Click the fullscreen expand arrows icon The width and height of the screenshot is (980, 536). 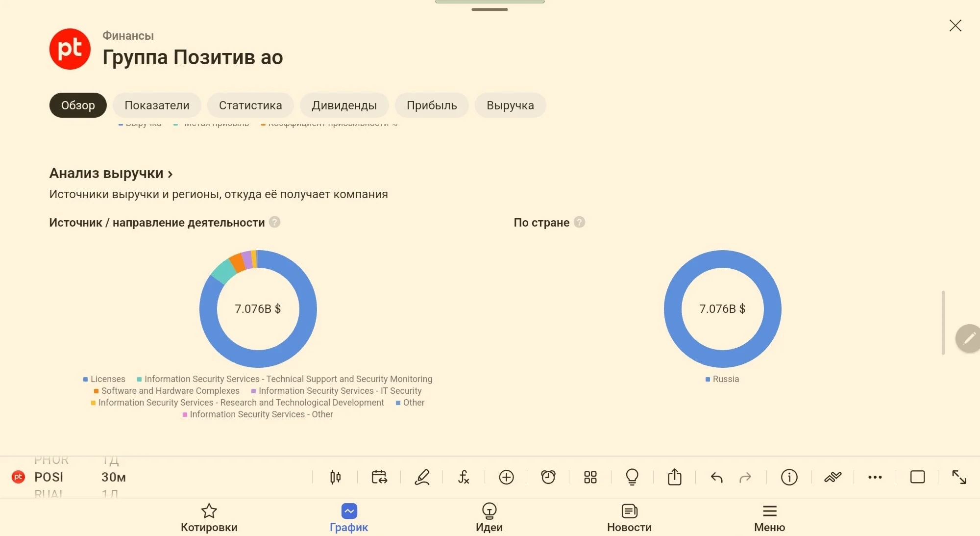(x=959, y=477)
